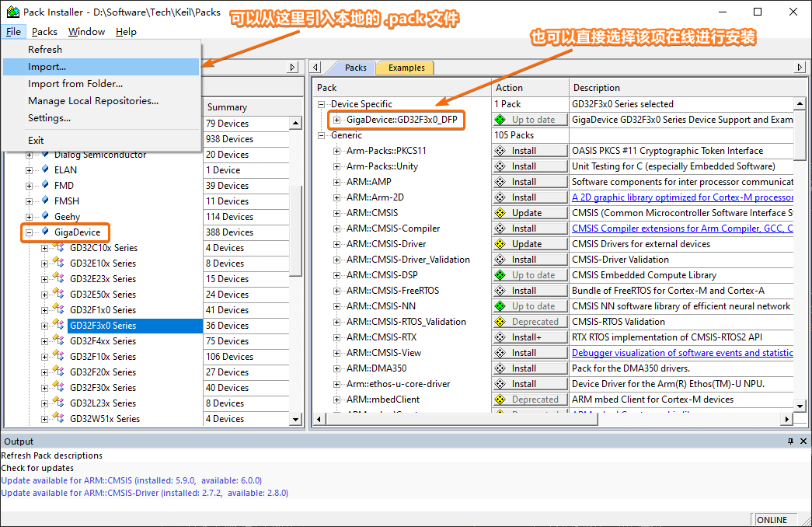
Task: Select Import from Folder... menu entry
Action: click(x=101, y=84)
